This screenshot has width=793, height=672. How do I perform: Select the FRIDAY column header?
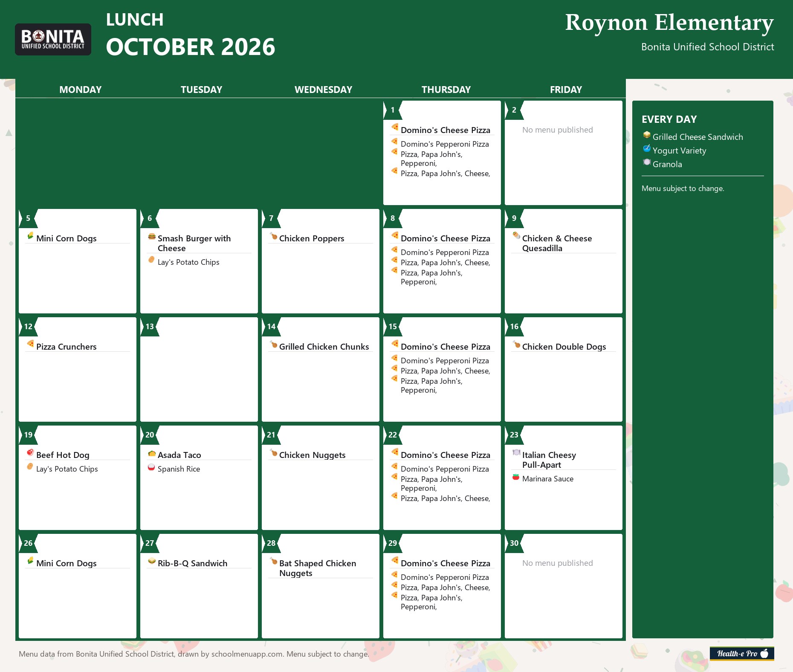566,90
